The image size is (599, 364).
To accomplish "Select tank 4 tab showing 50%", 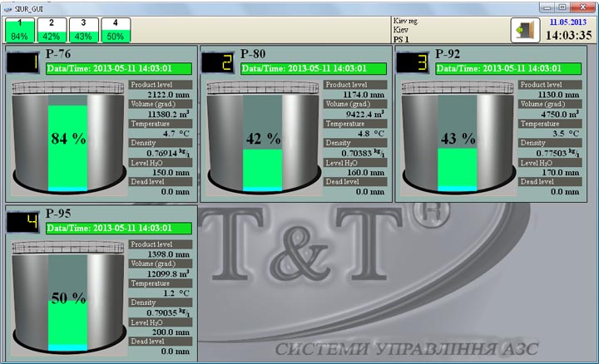I will [x=116, y=30].
